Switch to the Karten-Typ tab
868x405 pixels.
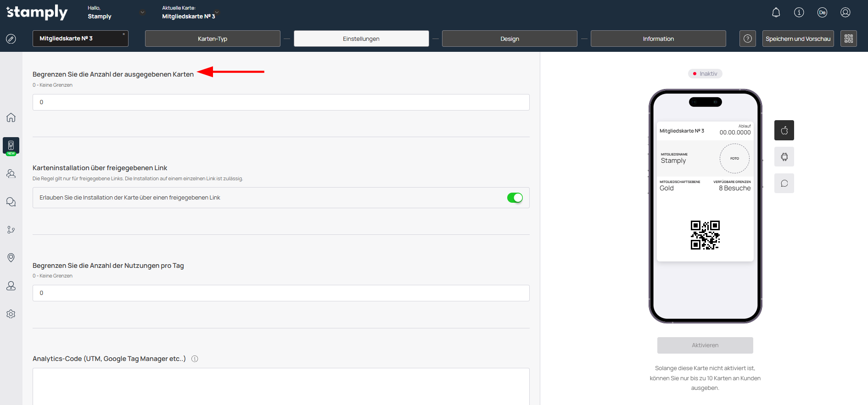(x=213, y=39)
